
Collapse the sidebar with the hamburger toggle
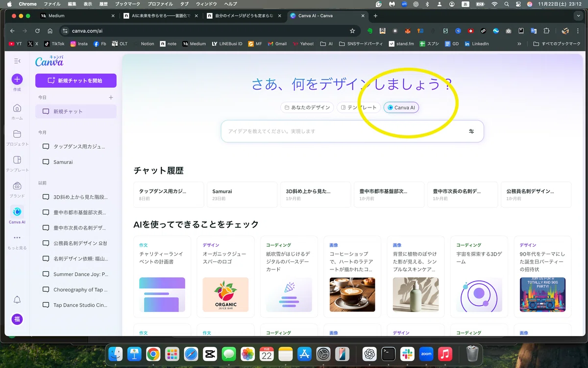17,61
